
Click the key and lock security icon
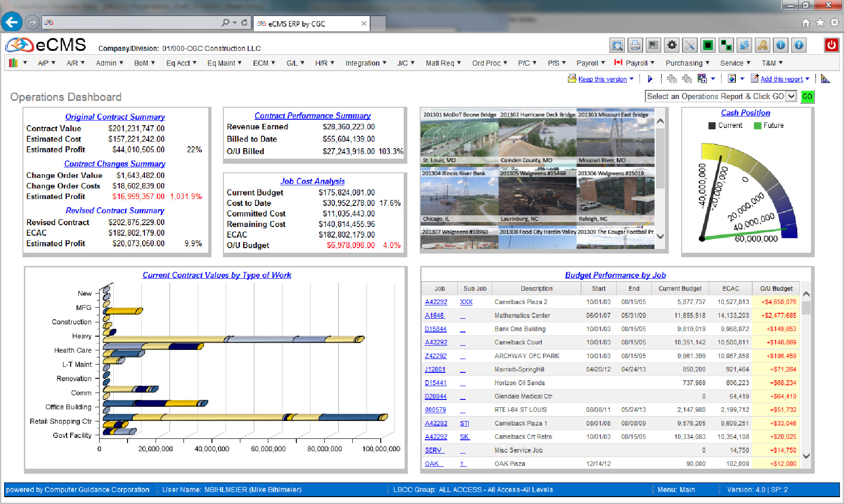tap(762, 45)
